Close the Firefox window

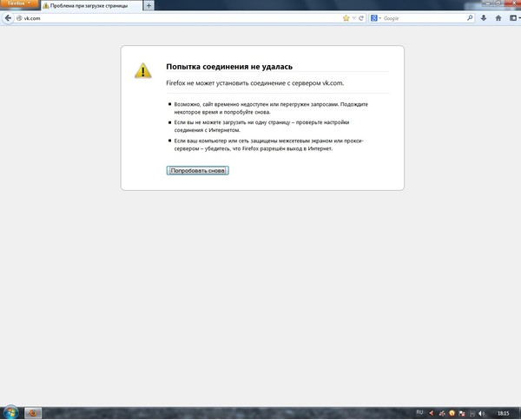514,3
